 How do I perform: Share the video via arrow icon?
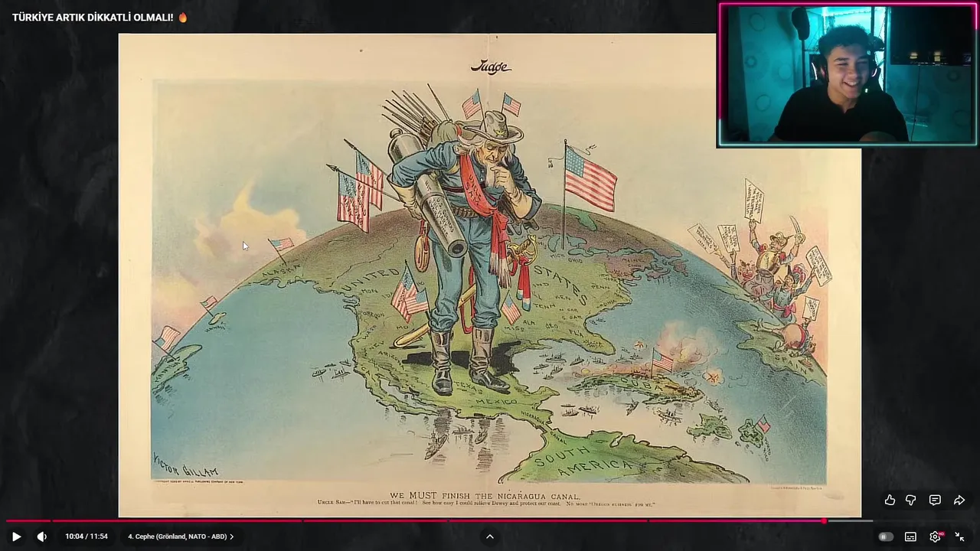pyautogui.click(x=959, y=500)
